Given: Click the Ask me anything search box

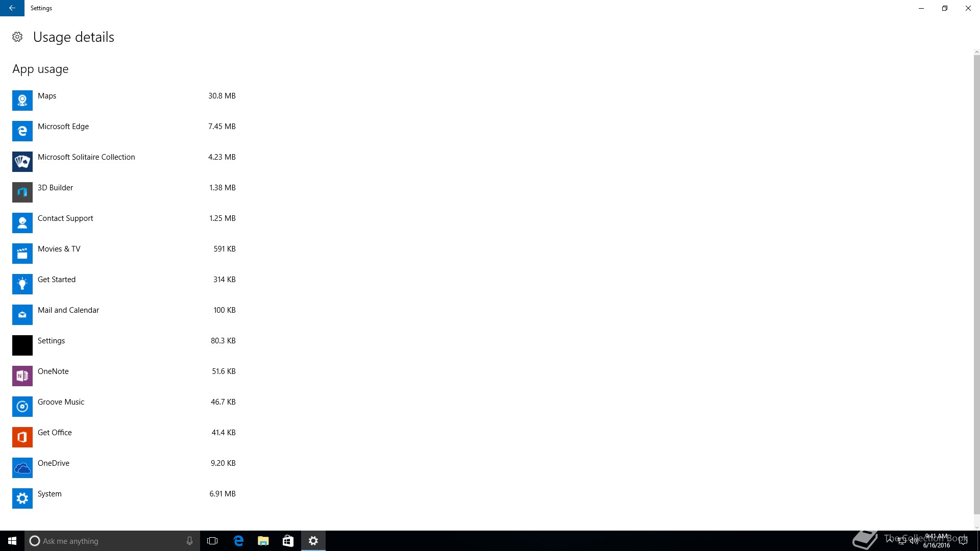Looking at the screenshot, I should [112, 541].
